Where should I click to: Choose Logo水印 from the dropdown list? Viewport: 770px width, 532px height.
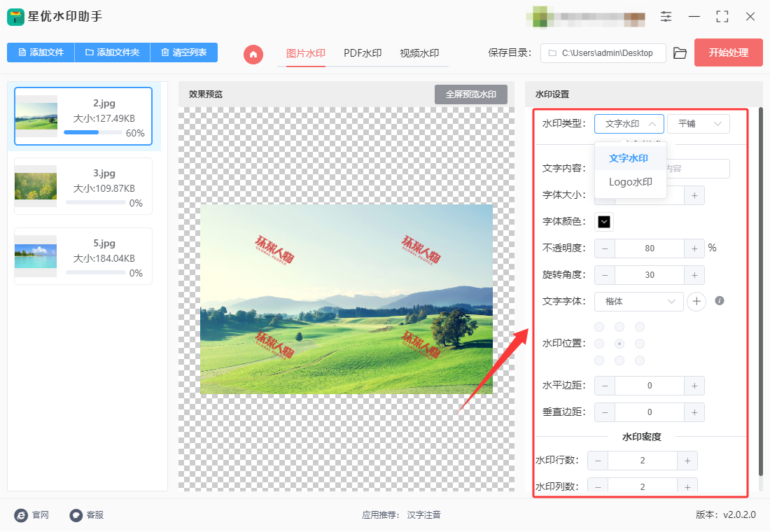click(631, 182)
